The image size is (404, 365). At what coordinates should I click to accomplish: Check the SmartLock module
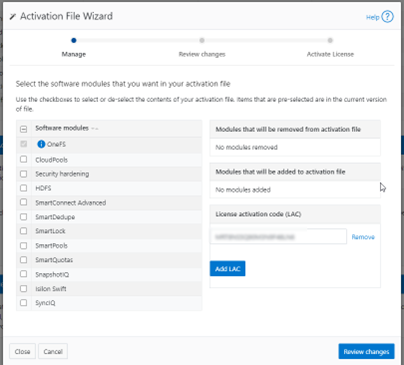click(24, 231)
